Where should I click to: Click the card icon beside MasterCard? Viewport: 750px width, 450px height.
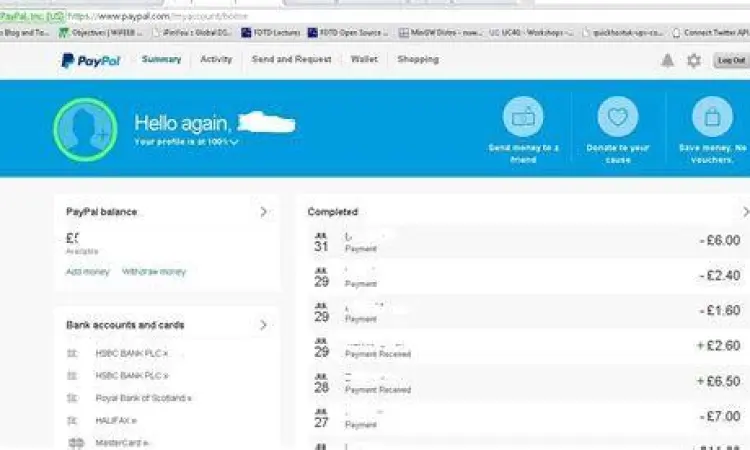tap(77, 443)
